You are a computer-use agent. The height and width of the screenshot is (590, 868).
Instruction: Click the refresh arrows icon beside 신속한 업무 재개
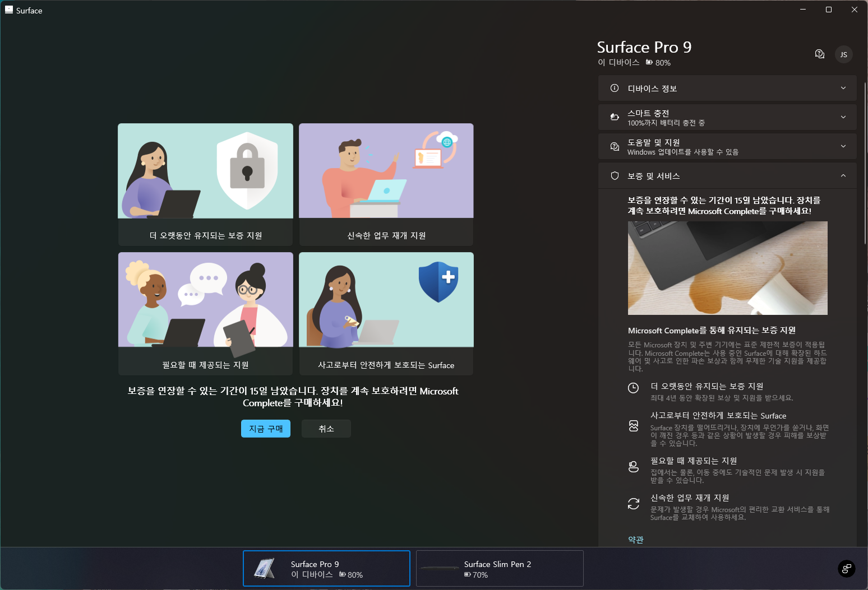[633, 504]
